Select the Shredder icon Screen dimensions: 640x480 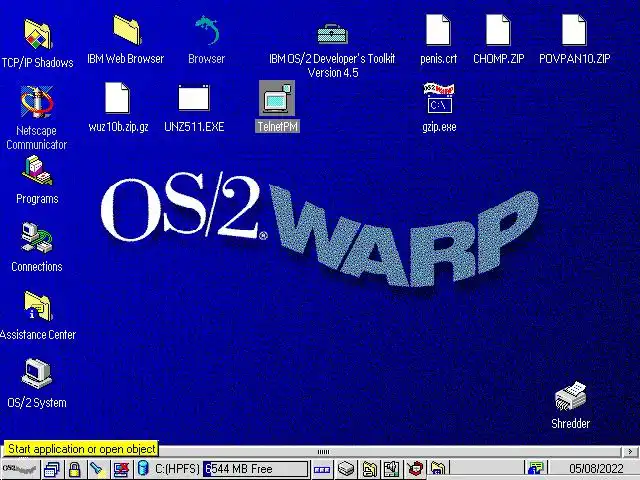tap(571, 396)
